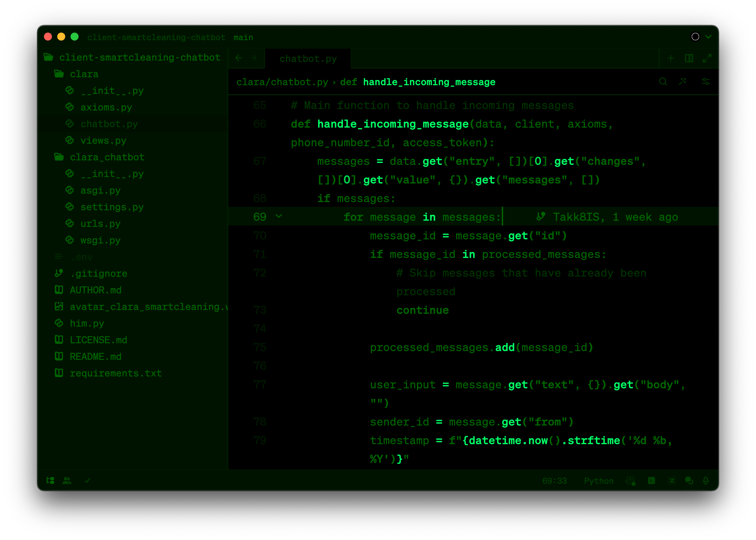Click the diagnostics checkmark in status bar
This screenshot has width=756, height=540.
(x=88, y=480)
